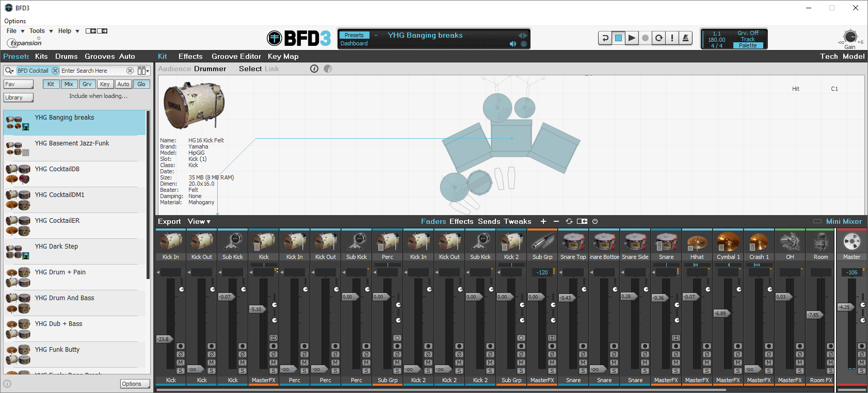Click the Room microphone channel icon
This screenshot has height=393, width=868.
pyautogui.click(x=821, y=241)
